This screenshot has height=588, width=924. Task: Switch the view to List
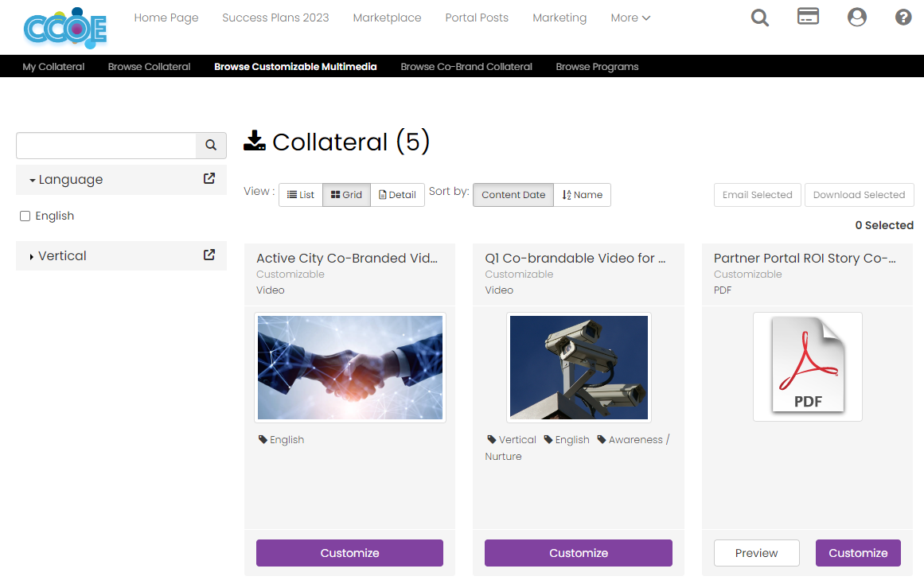301,194
